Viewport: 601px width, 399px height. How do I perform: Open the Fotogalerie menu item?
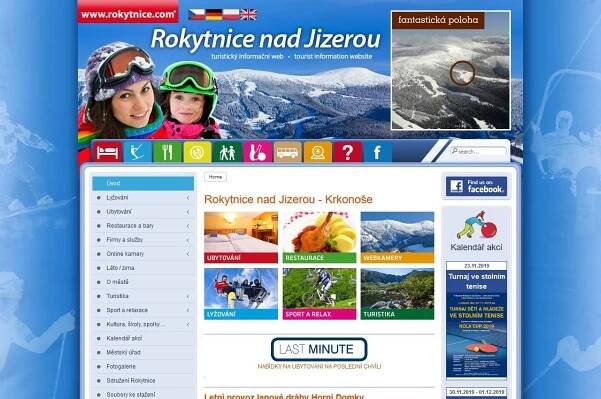coord(143,366)
